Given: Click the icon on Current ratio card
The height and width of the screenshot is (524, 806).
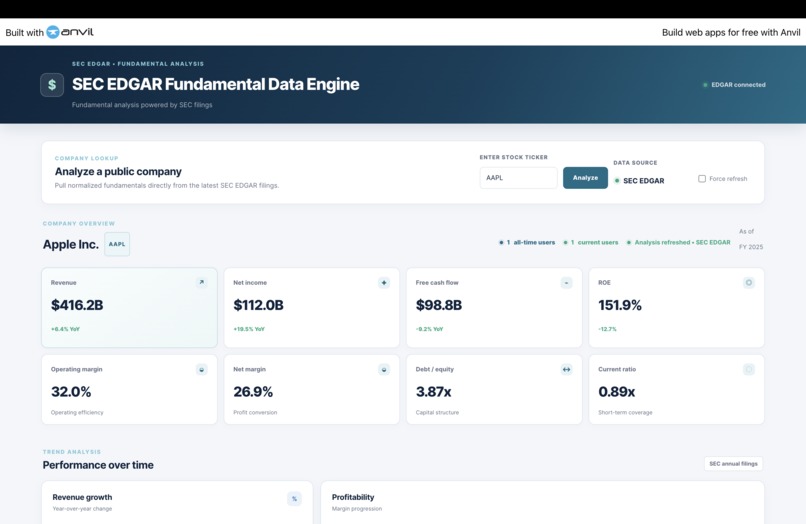Looking at the screenshot, I should click(x=749, y=369).
